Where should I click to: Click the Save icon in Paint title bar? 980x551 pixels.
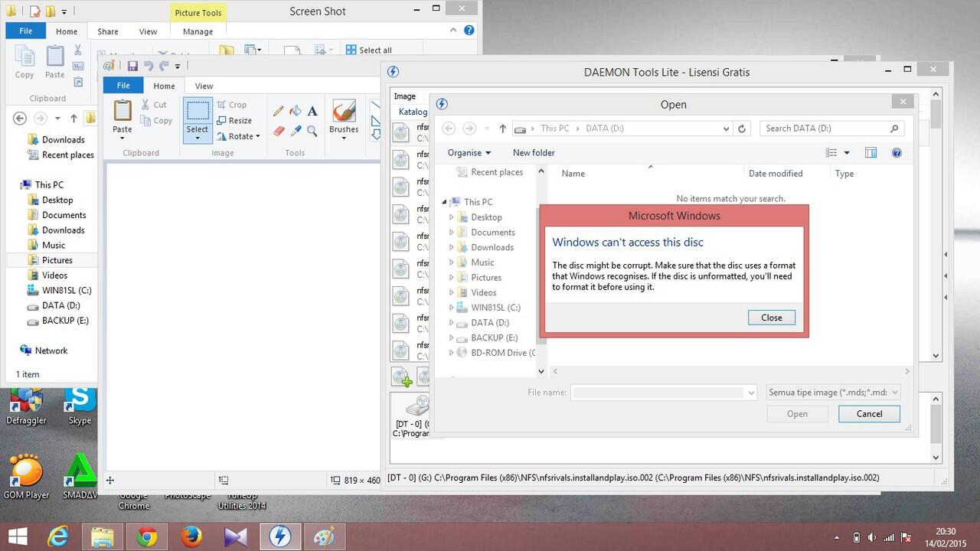coord(132,66)
